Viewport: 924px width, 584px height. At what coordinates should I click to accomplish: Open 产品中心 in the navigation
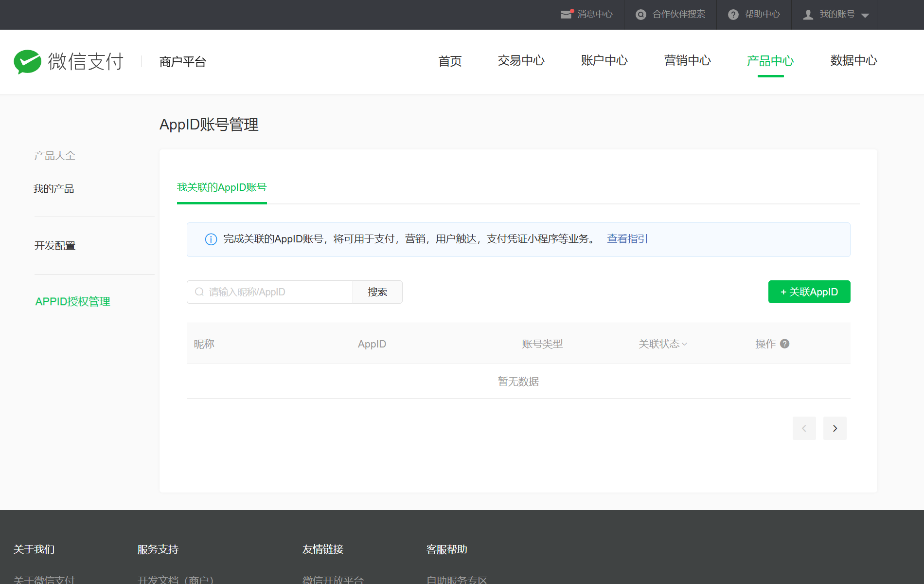pyautogui.click(x=770, y=61)
